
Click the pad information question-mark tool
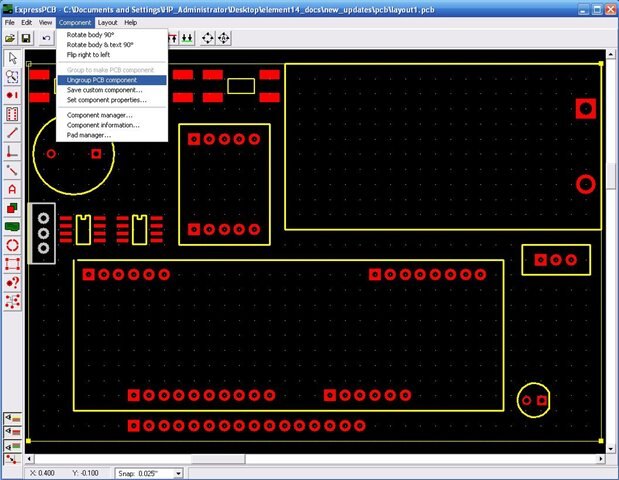[12, 282]
